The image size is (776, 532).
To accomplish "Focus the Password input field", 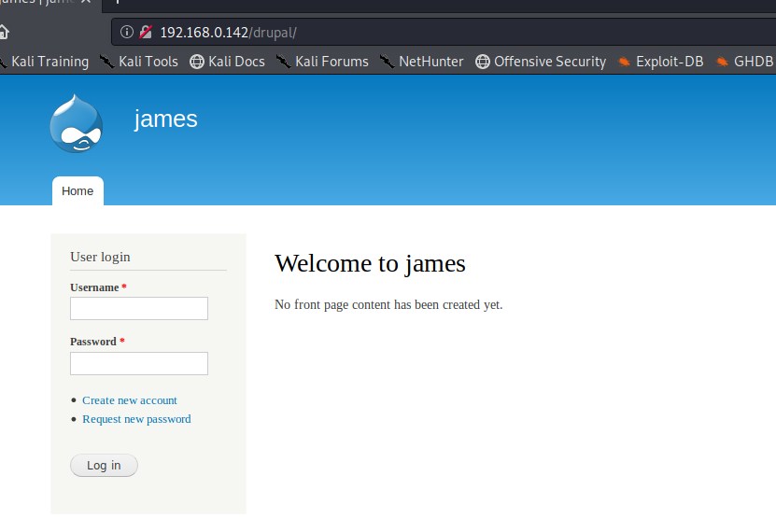I will tap(139, 363).
